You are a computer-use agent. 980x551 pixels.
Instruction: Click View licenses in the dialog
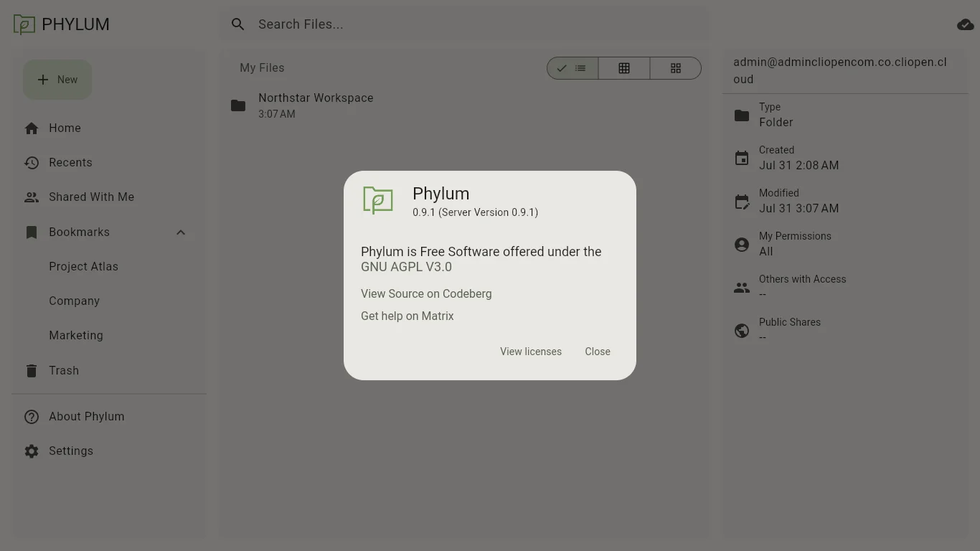tap(531, 352)
